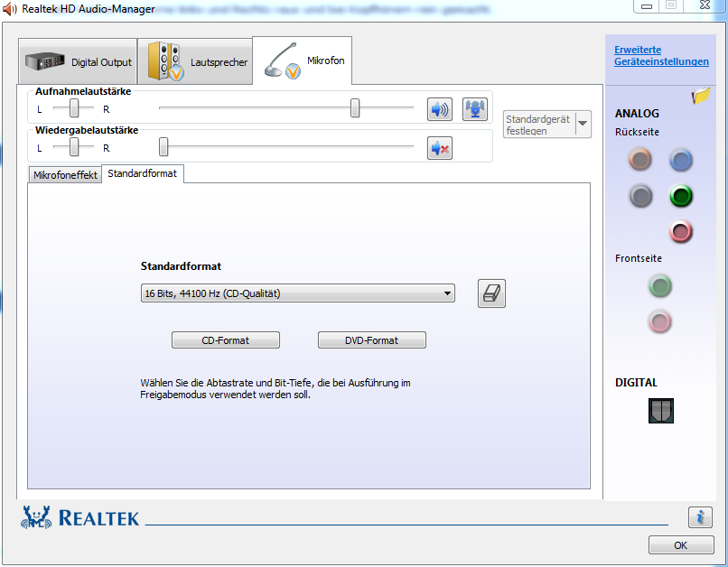The width and height of the screenshot is (728, 567).
Task: Click the active green rear audio jack
Action: (681, 196)
